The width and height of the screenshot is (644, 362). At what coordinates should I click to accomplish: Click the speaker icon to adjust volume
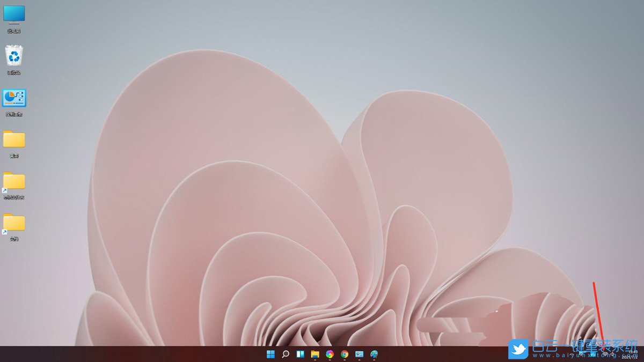click(612, 354)
